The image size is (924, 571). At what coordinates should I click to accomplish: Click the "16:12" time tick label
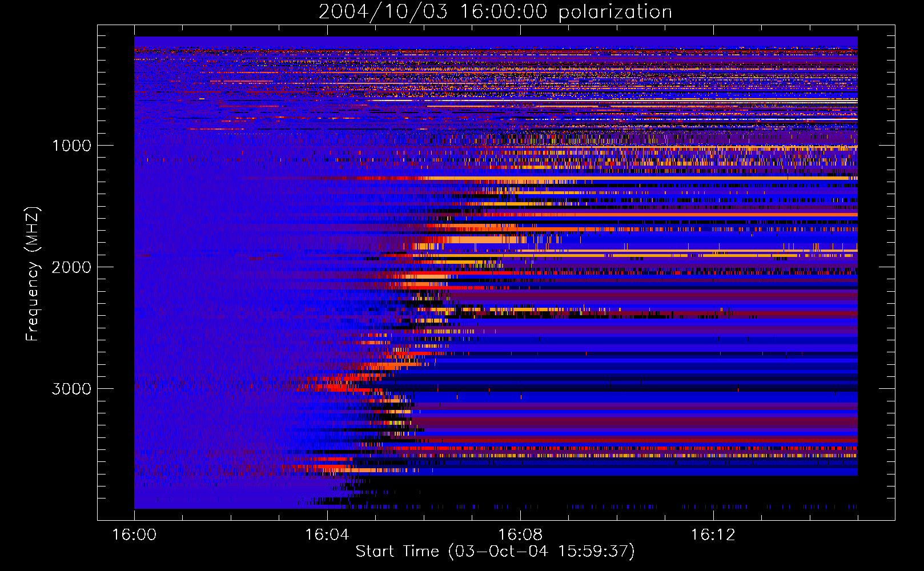point(713,535)
